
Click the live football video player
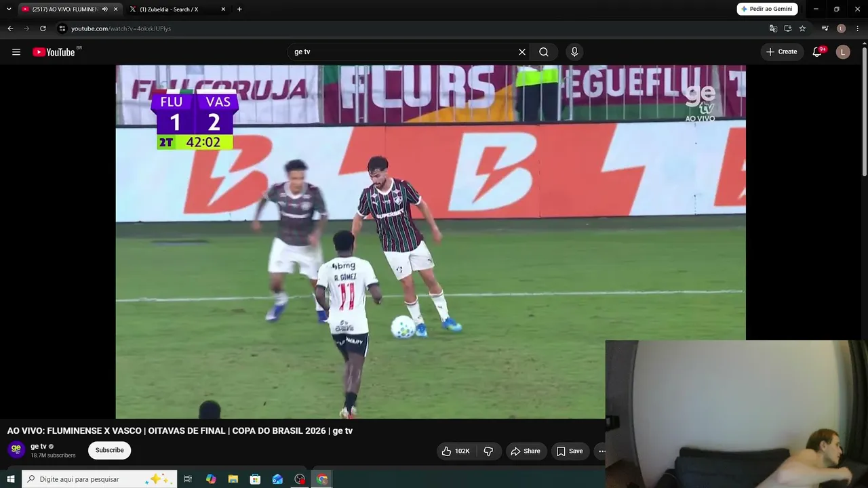431,242
